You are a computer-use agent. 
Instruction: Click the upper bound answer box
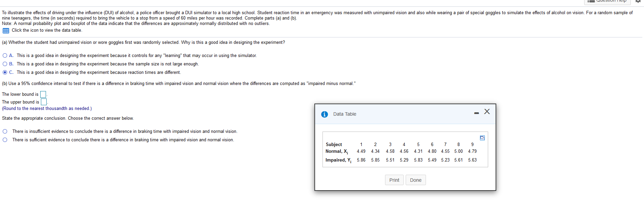point(44,102)
